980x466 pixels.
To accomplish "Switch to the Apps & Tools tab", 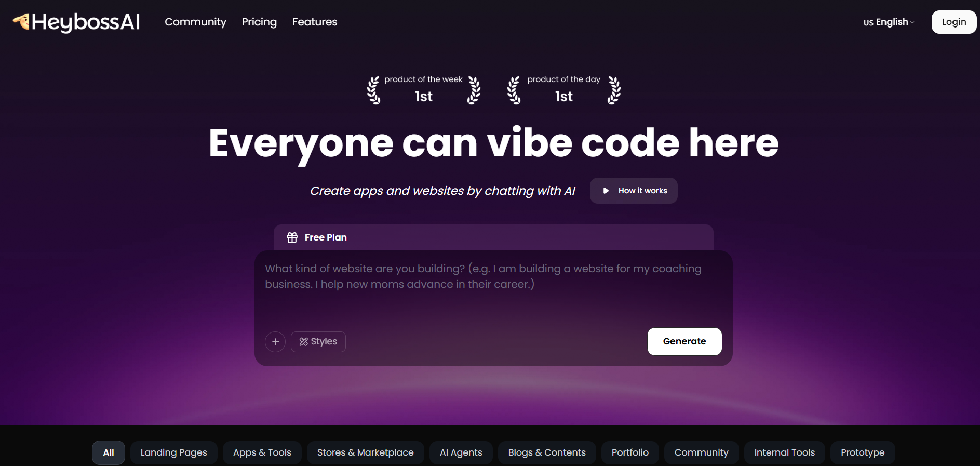I will pos(262,452).
